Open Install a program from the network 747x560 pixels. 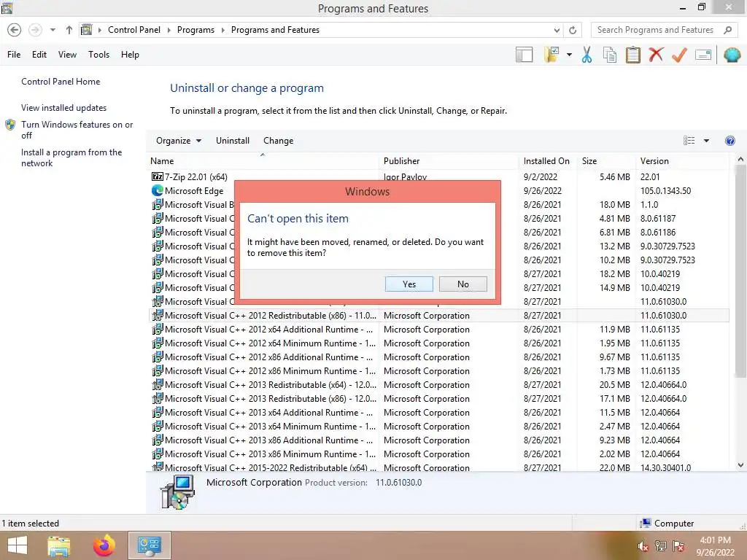[71, 157]
